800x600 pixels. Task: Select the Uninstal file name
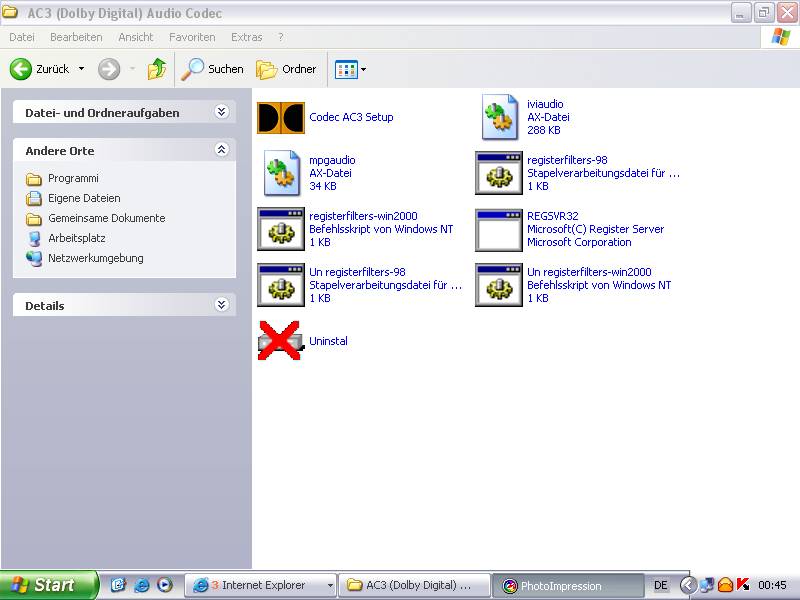(x=328, y=341)
